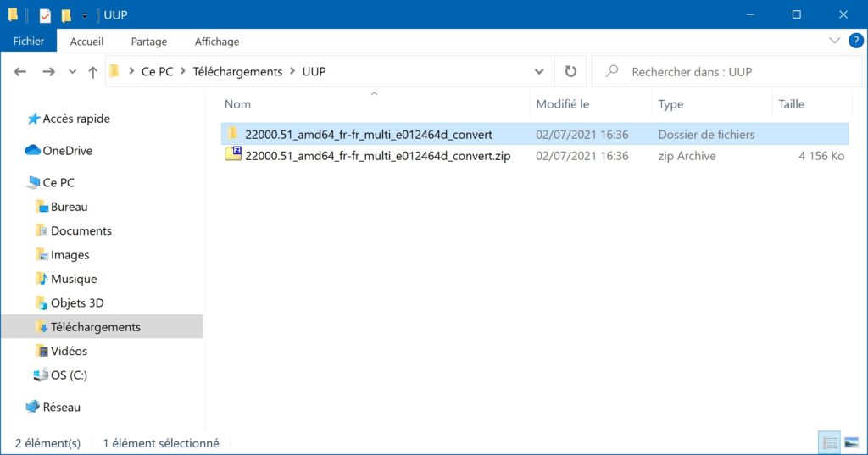
Task: Click the folder icon in address bar
Action: tap(114, 71)
